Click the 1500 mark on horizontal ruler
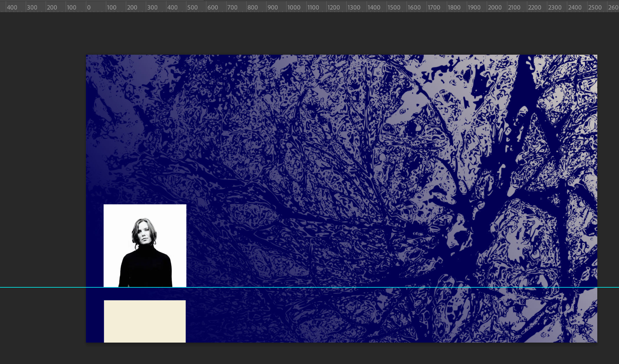 pos(394,8)
